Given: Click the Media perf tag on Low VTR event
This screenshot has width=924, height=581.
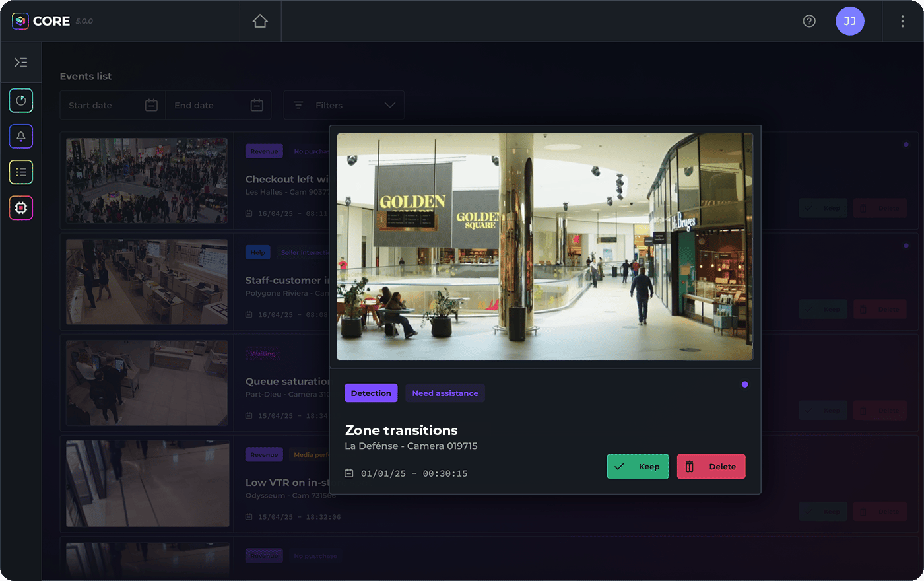Looking at the screenshot, I should [x=309, y=454].
